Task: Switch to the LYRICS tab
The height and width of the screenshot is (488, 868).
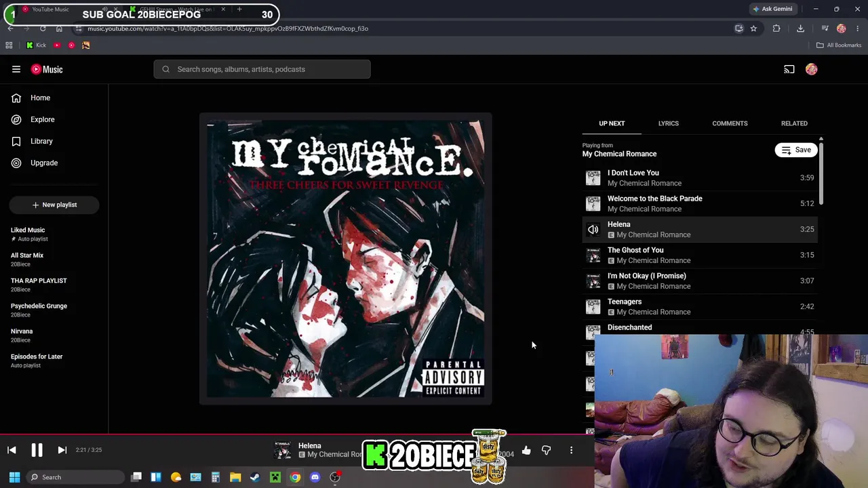Action: (668, 123)
